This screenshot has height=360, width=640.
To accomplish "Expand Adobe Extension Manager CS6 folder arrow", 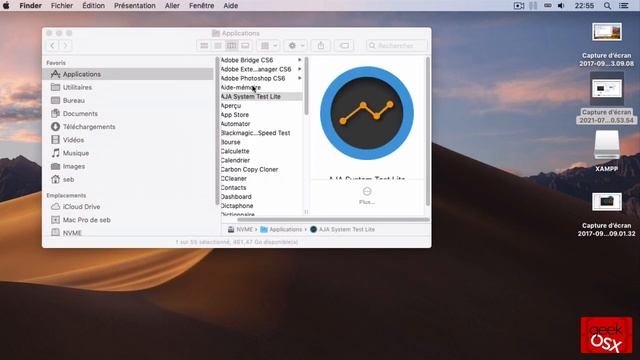I will (300, 69).
